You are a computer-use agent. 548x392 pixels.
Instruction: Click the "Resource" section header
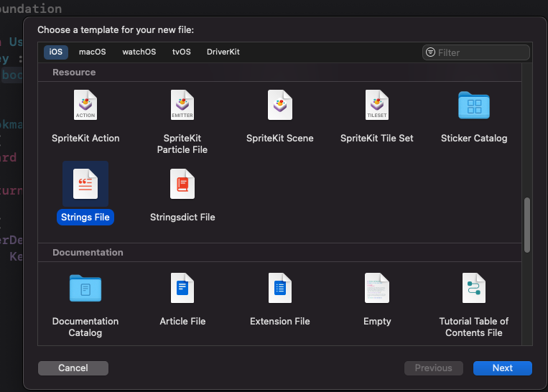(x=74, y=73)
